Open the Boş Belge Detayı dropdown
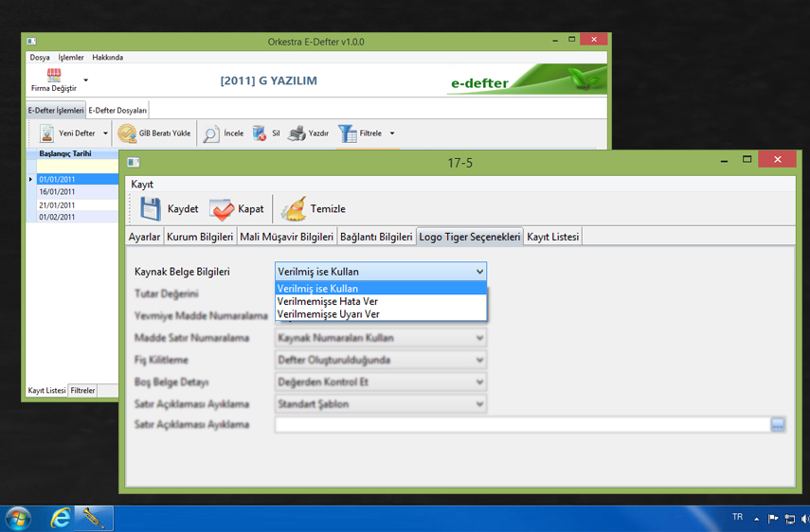Screen dimensions: 810x532 coord(381,381)
